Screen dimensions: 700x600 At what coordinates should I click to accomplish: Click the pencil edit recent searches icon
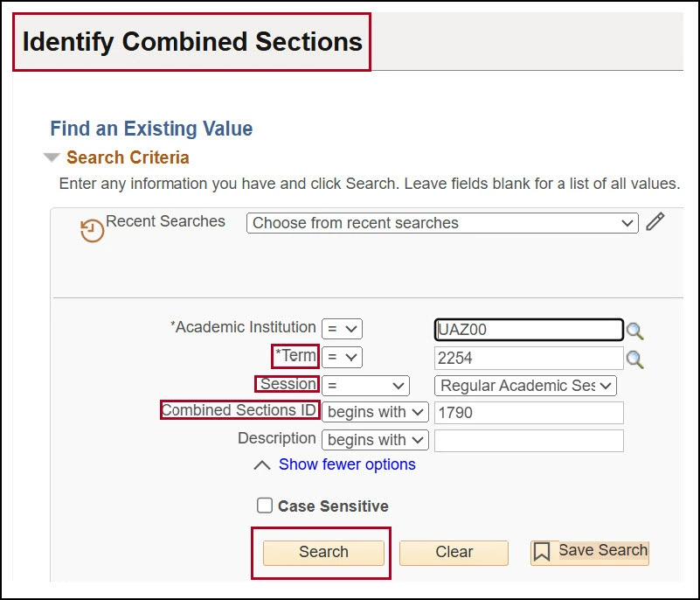tap(655, 221)
